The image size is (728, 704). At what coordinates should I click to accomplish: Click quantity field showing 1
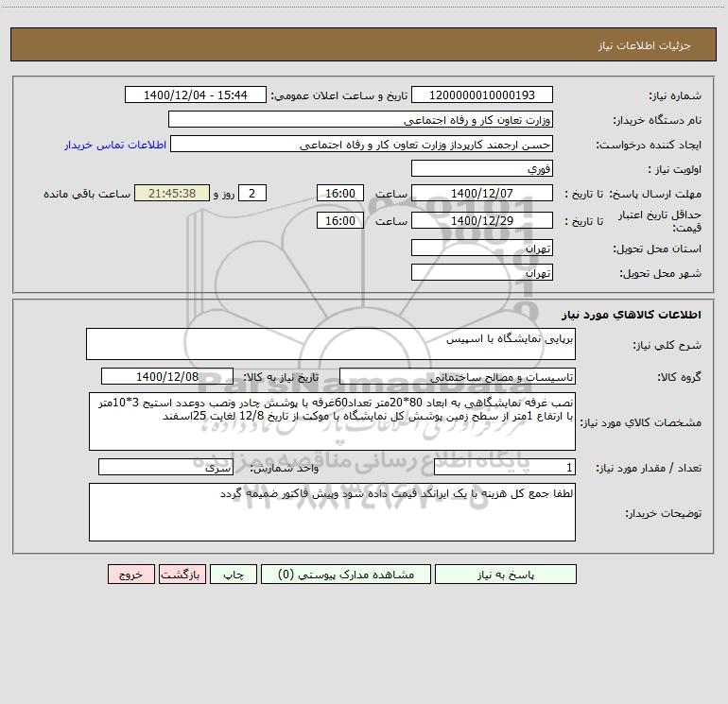505,467
